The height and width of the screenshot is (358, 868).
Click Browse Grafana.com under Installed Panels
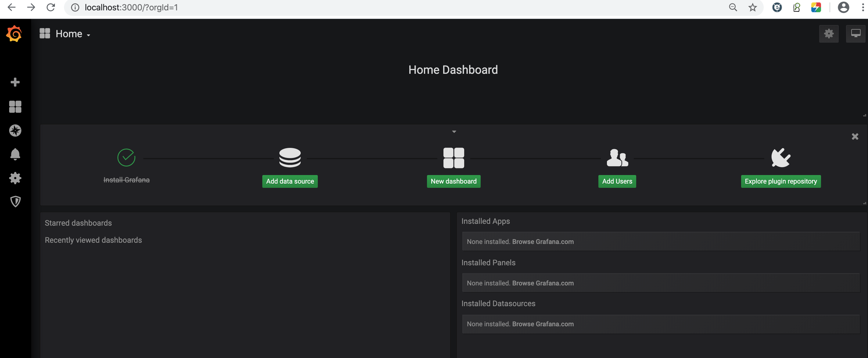tap(543, 283)
